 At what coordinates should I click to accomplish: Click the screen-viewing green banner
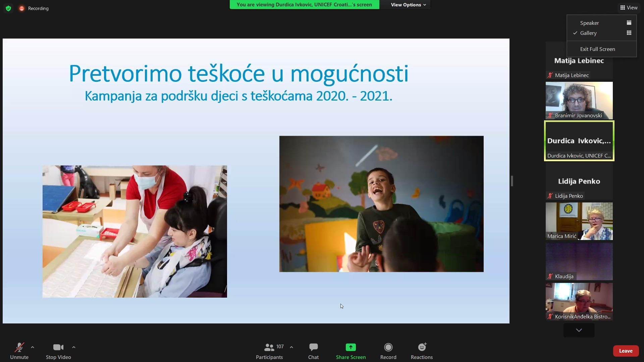[x=304, y=5]
